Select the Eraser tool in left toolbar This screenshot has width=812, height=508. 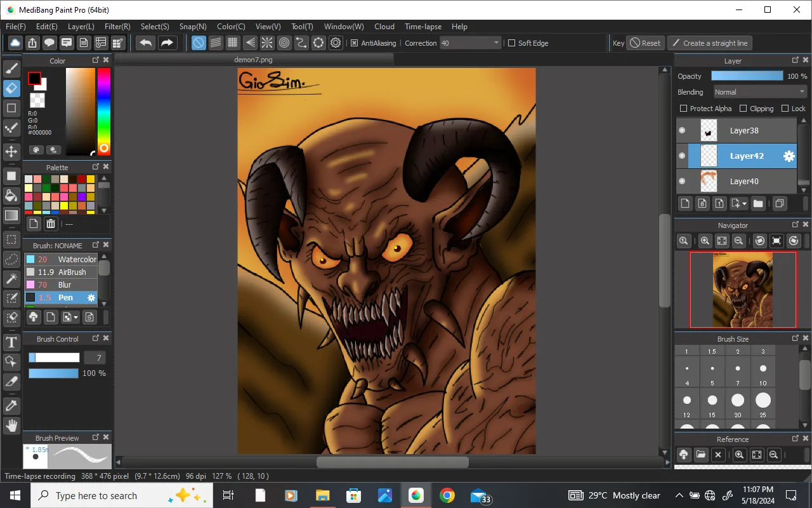tap(11, 88)
